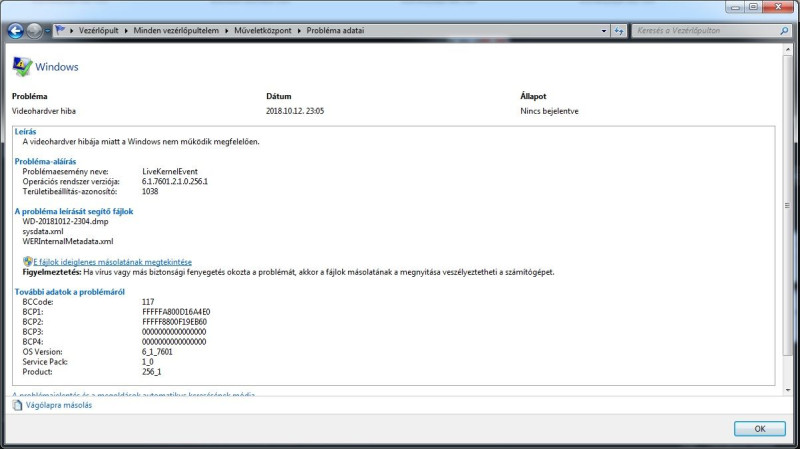Click the BCCode value 117

[x=148, y=302]
